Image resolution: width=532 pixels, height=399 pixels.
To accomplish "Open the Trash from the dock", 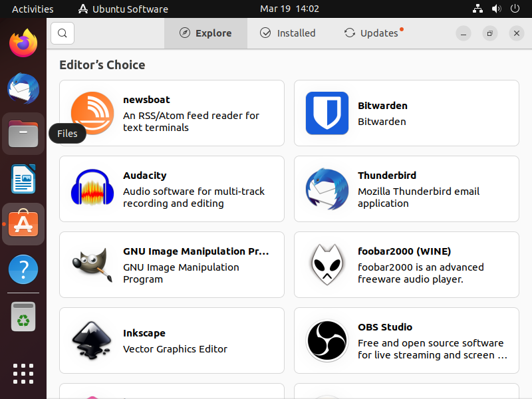I will (23, 317).
